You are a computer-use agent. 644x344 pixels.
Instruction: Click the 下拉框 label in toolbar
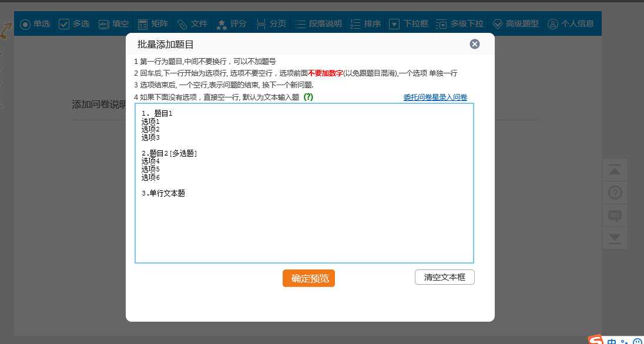(x=415, y=24)
